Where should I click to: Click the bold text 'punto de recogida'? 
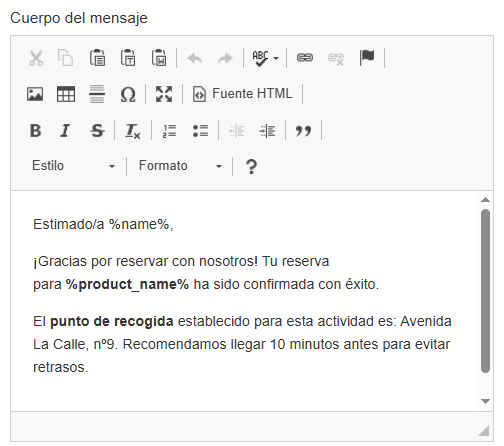click(112, 321)
